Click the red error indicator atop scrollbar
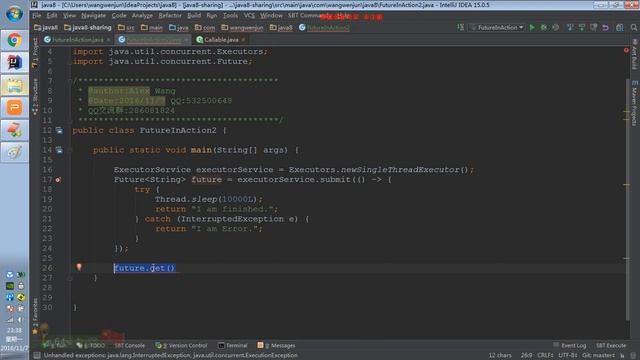640x360 pixels. point(626,50)
